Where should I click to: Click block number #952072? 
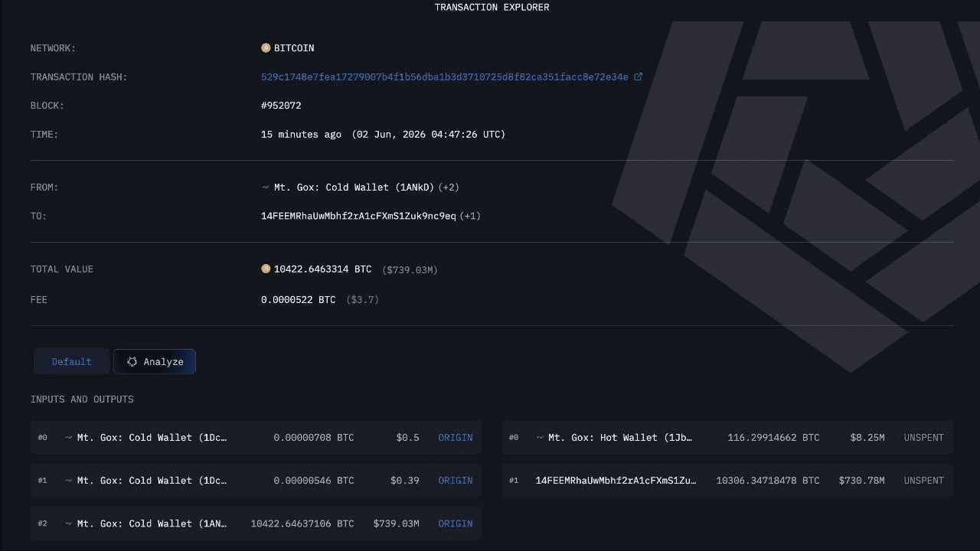(281, 106)
